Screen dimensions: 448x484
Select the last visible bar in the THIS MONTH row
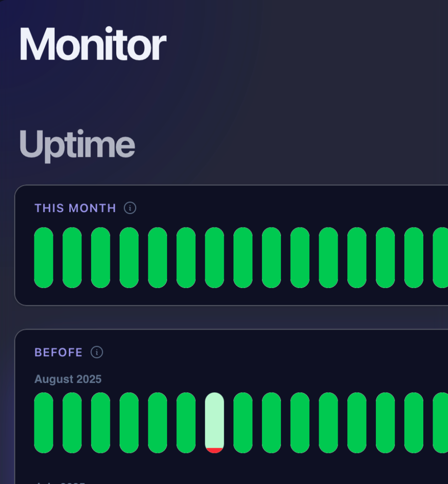tap(442, 257)
